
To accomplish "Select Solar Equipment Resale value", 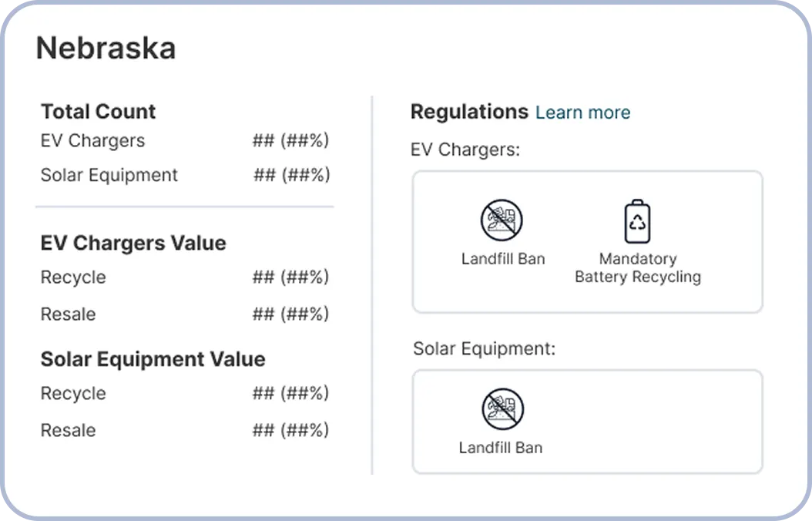I will pyautogui.click(x=290, y=430).
